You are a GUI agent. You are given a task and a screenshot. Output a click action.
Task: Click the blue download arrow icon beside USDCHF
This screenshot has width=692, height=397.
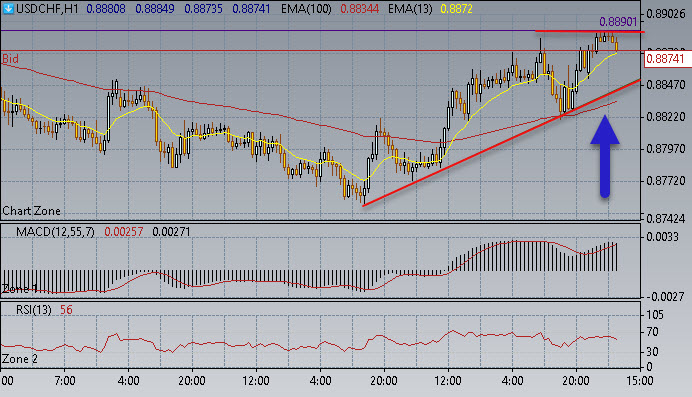click(8, 8)
